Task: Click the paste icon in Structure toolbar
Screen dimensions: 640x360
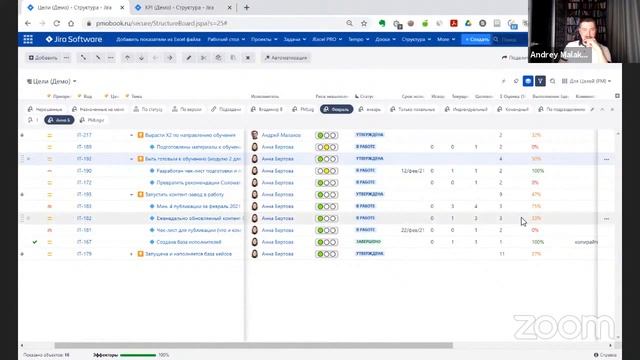Action: (x=233, y=58)
